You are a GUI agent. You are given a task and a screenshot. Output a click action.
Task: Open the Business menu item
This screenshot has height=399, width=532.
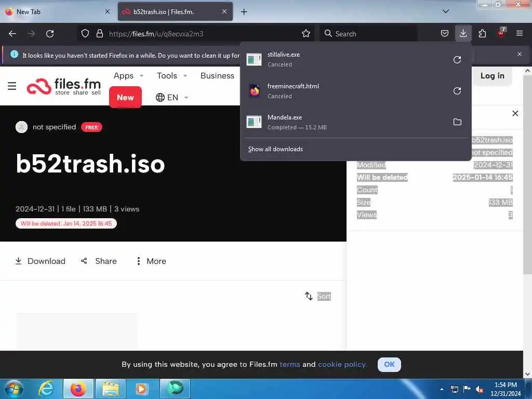pos(217,76)
